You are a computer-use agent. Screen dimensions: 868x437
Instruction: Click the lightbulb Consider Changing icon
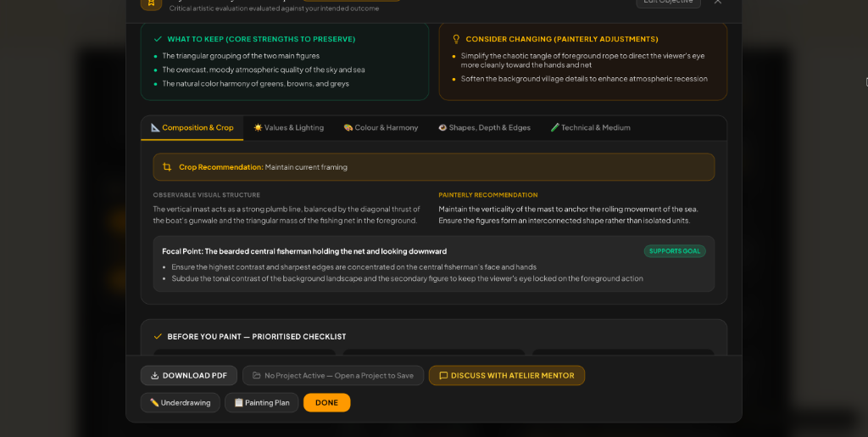(456, 39)
